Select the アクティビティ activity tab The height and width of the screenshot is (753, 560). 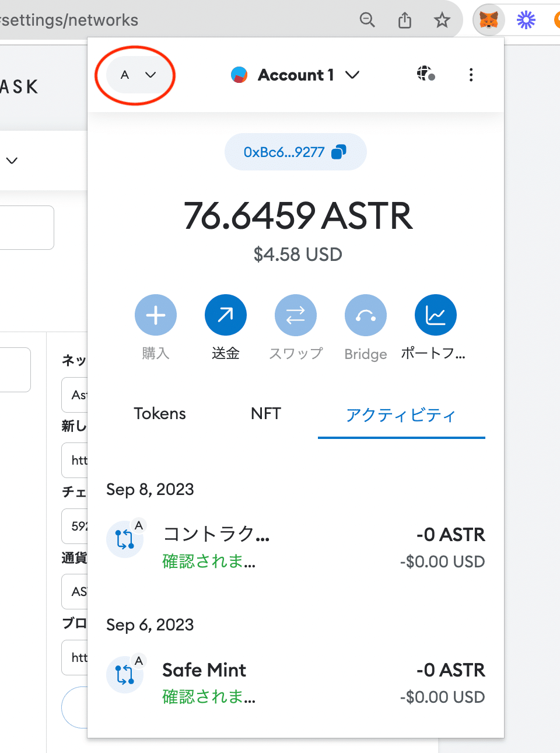point(401,415)
